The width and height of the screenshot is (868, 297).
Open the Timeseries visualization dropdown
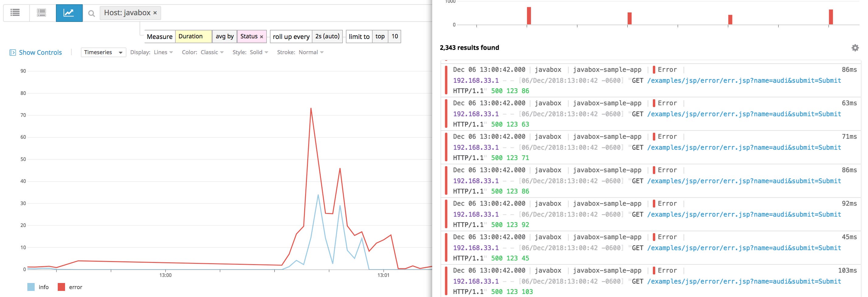pos(103,52)
